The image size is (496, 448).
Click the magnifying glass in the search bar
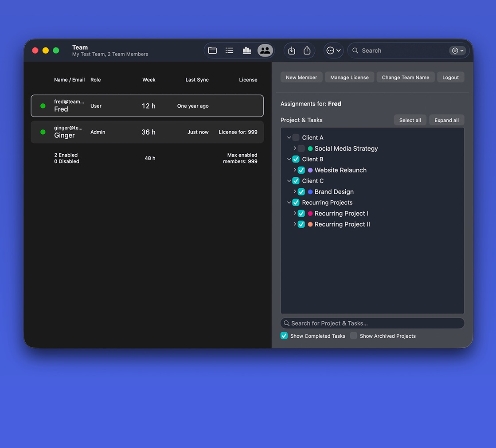(355, 51)
